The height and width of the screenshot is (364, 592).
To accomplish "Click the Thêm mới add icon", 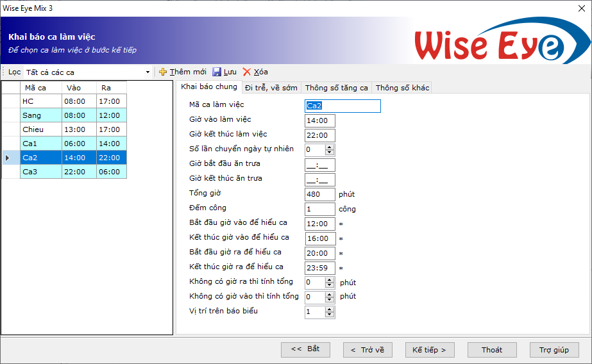I will coord(163,72).
